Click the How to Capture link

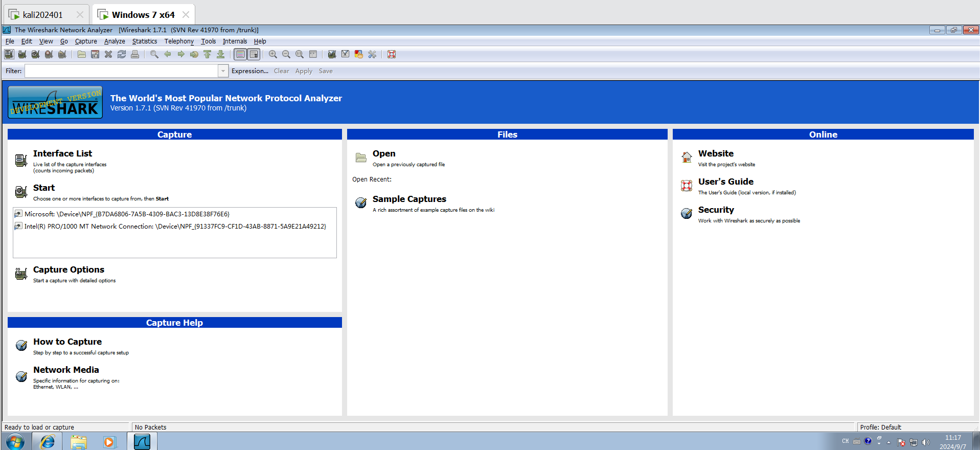click(67, 342)
